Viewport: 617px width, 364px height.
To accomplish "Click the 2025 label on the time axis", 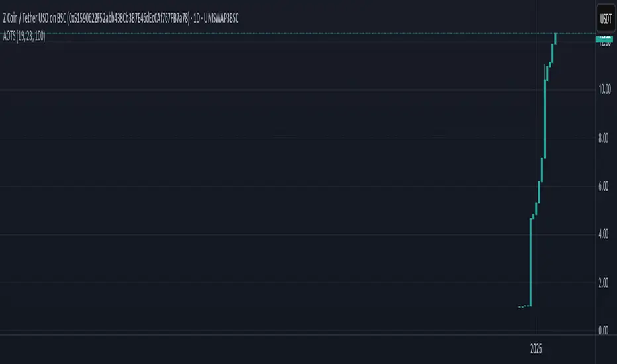I will [536, 349].
